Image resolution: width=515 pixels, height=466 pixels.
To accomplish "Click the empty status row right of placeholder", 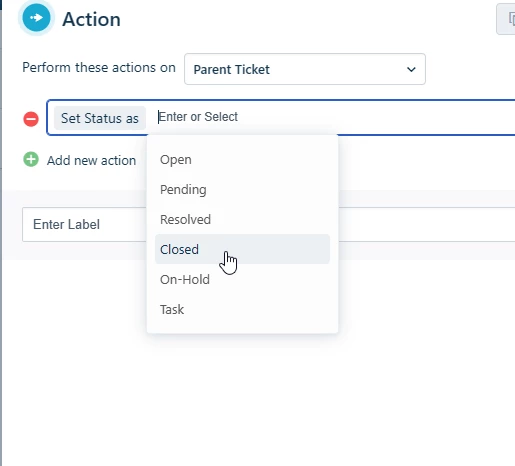I will (377, 117).
